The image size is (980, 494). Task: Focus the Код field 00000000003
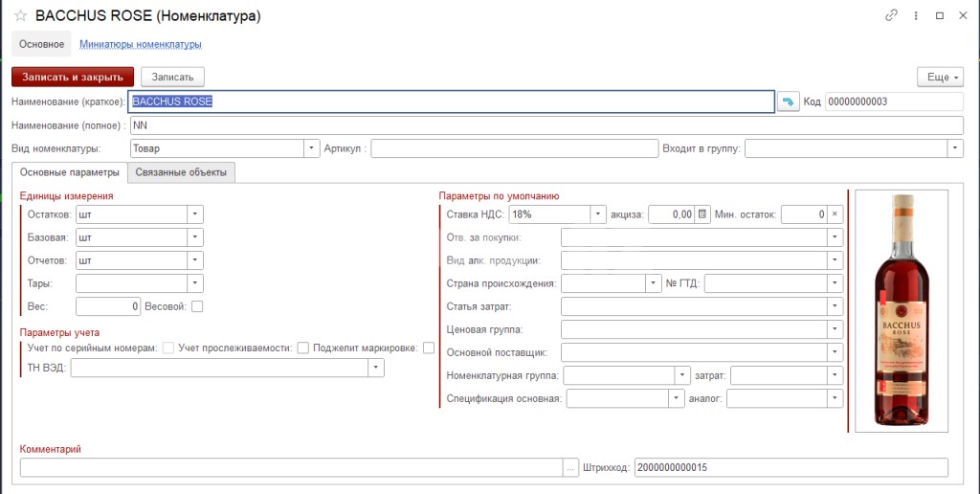(x=895, y=101)
